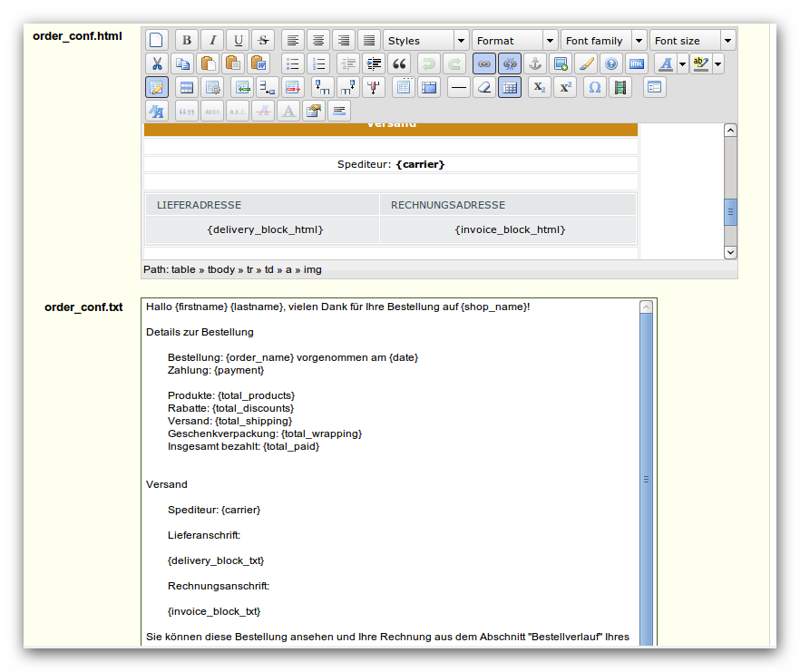Screen dimensions: 800x672
Task: Open the insert special character (Omega) tool
Action: tap(594, 87)
